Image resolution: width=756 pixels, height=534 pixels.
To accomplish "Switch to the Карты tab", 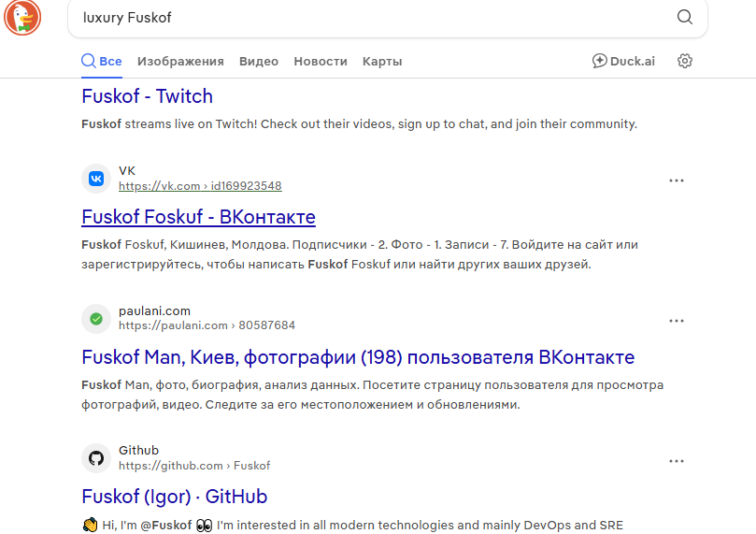I will (382, 62).
